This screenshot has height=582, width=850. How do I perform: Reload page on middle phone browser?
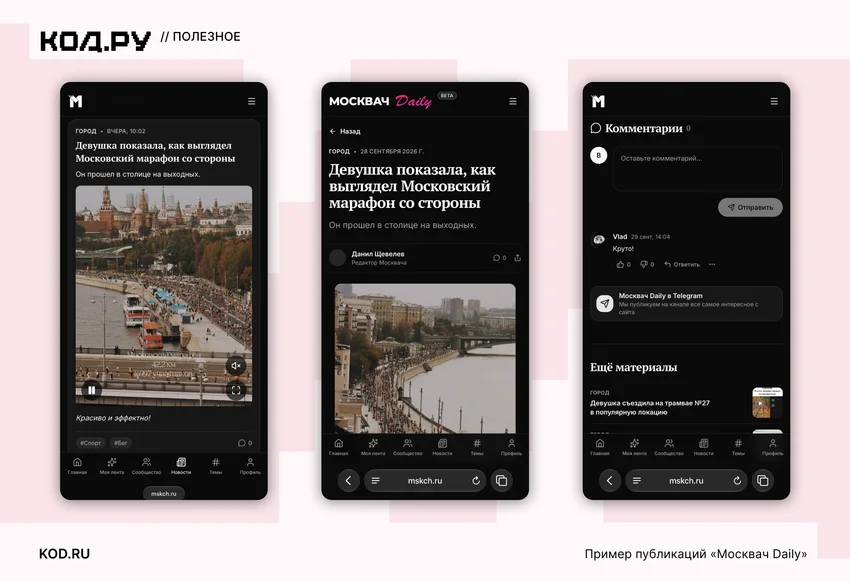tap(476, 481)
